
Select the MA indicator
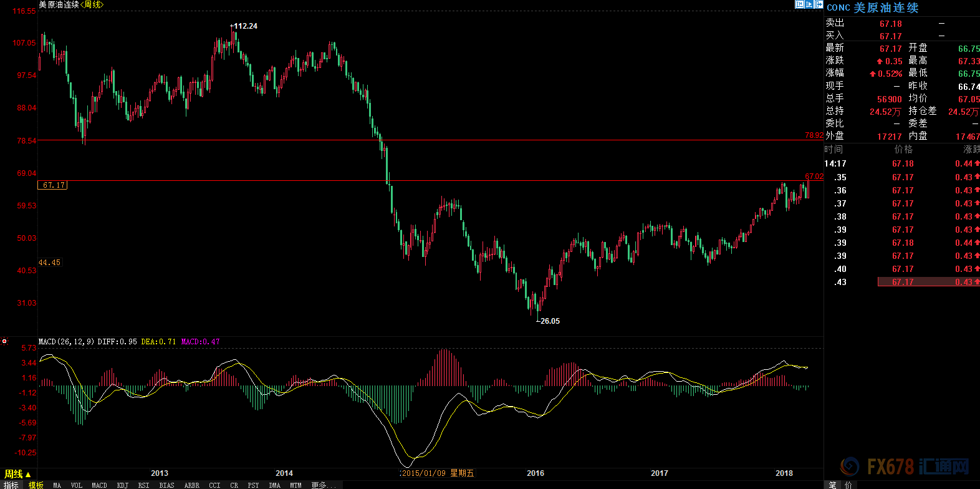pos(57,485)
